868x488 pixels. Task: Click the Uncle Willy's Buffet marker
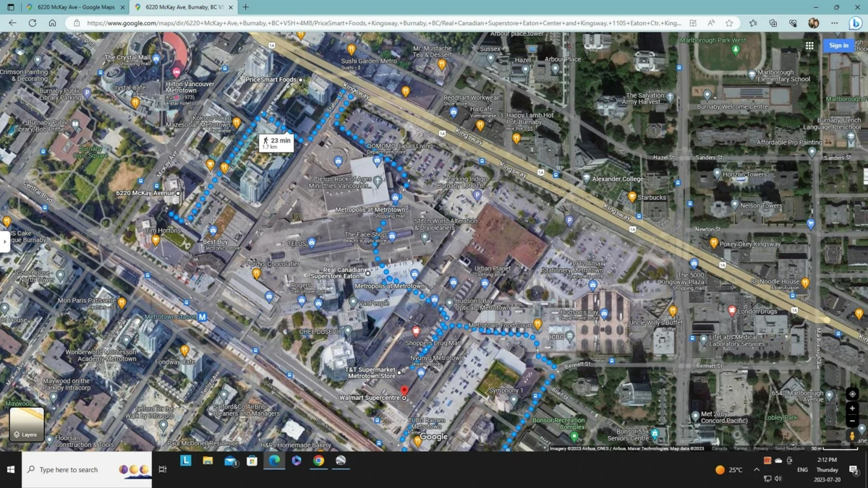tap(673, 312)
